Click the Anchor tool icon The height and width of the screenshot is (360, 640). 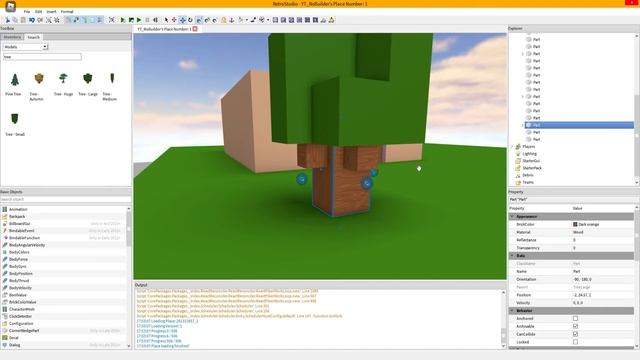pos(232,20)
